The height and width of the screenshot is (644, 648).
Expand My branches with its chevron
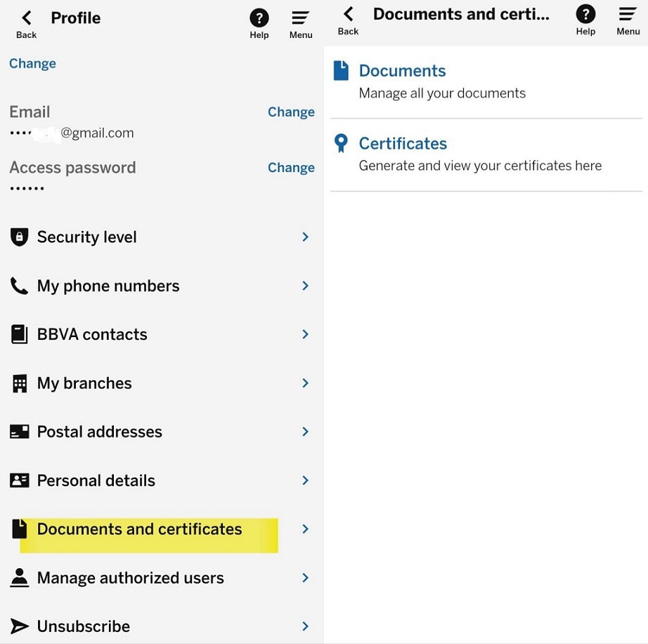(306, 383)
